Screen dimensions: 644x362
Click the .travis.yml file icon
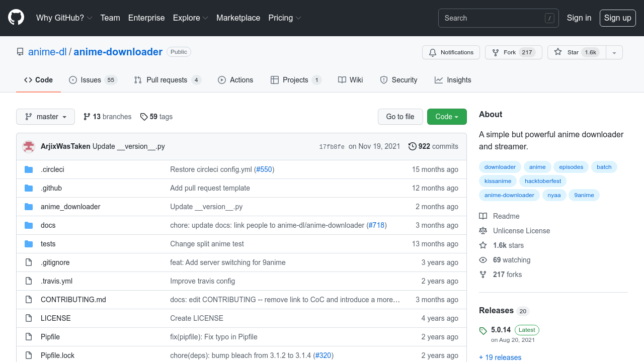click(x=29, y=281)
